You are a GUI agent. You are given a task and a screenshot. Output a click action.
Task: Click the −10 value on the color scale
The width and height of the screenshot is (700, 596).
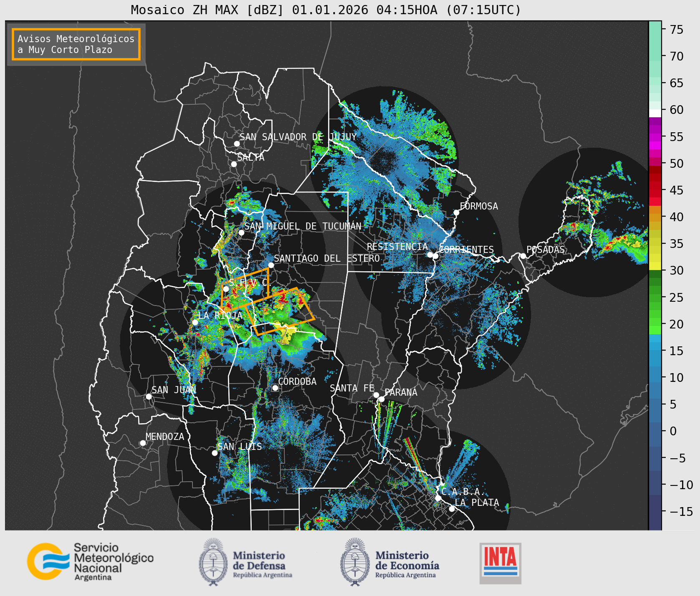[x=681, y=485]
